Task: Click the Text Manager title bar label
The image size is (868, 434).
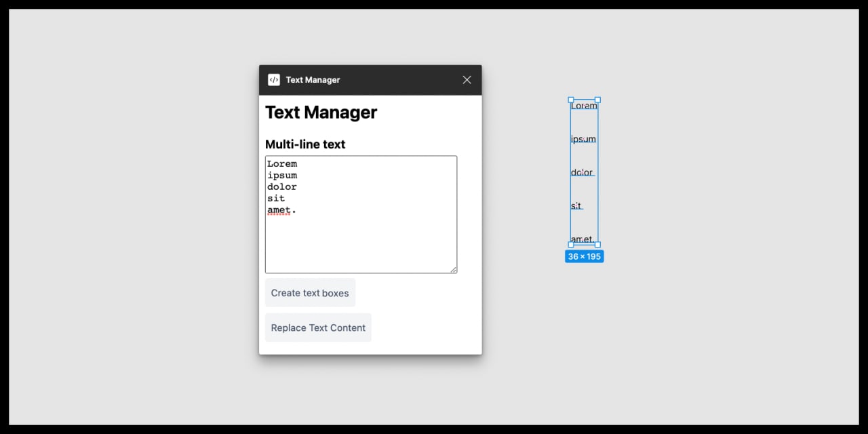Action: click(x=313, y=80)
